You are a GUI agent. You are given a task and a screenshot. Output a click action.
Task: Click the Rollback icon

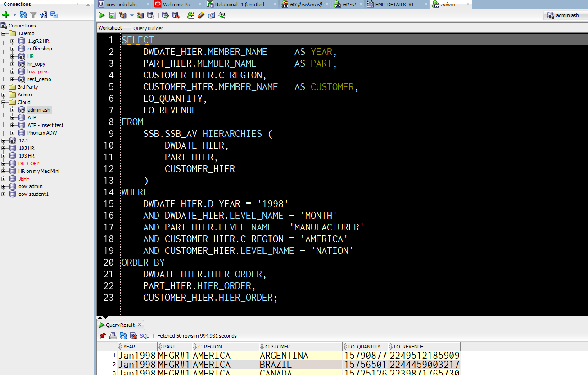(176, 15)
